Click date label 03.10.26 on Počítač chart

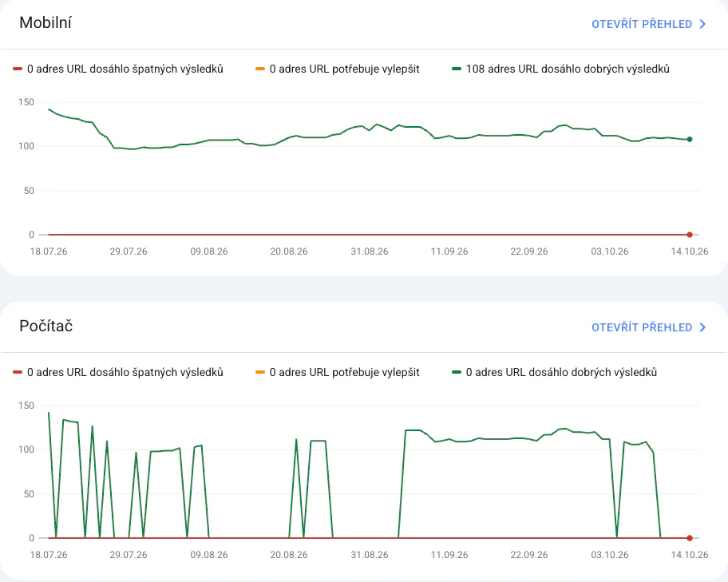[x=610, y=555]
